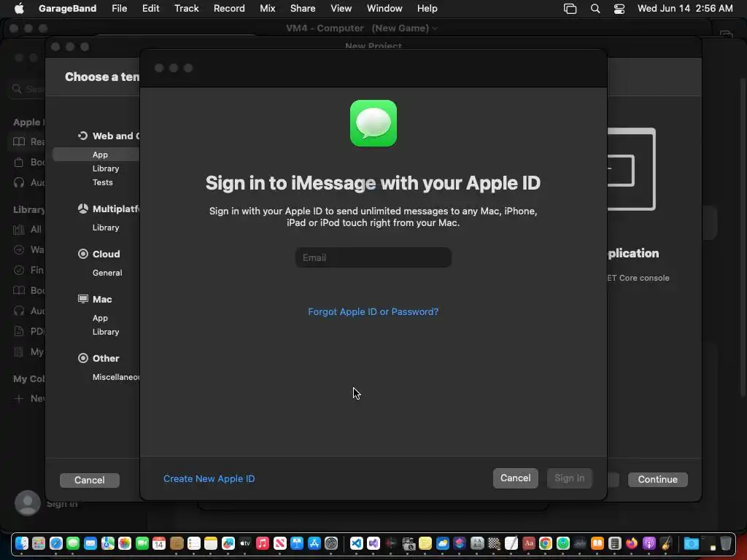Open Firefox from the Dock
This screenshot has height=560, width=747.
click(632, 543)
